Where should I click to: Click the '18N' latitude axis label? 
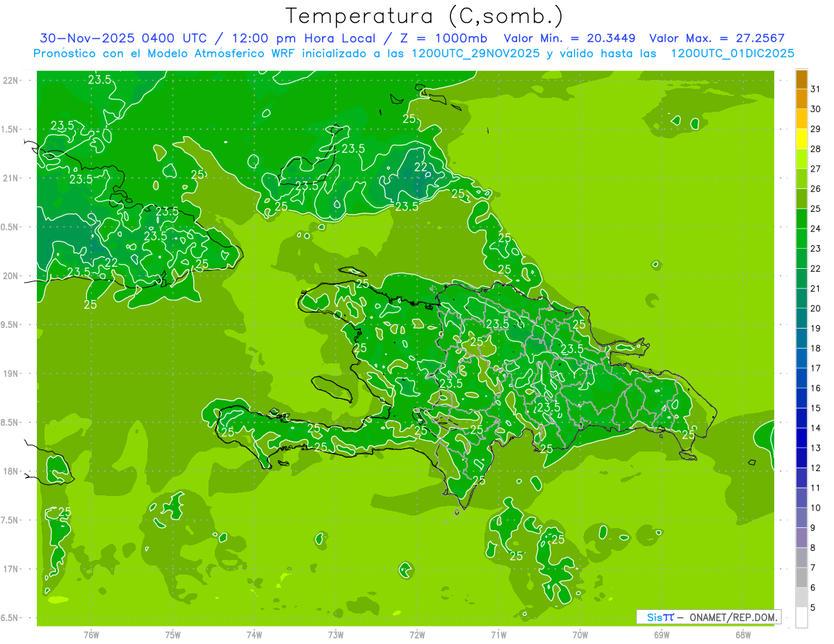click(x=10, y=472)
